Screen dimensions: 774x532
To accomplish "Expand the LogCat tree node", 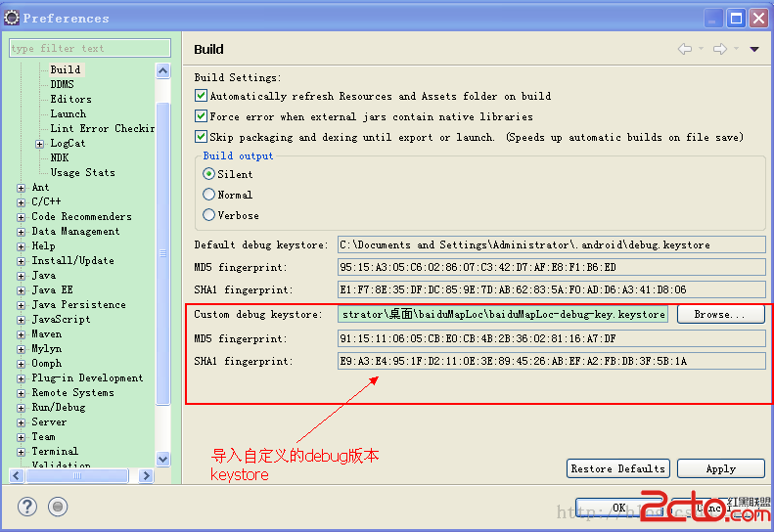I will point(40,144).
